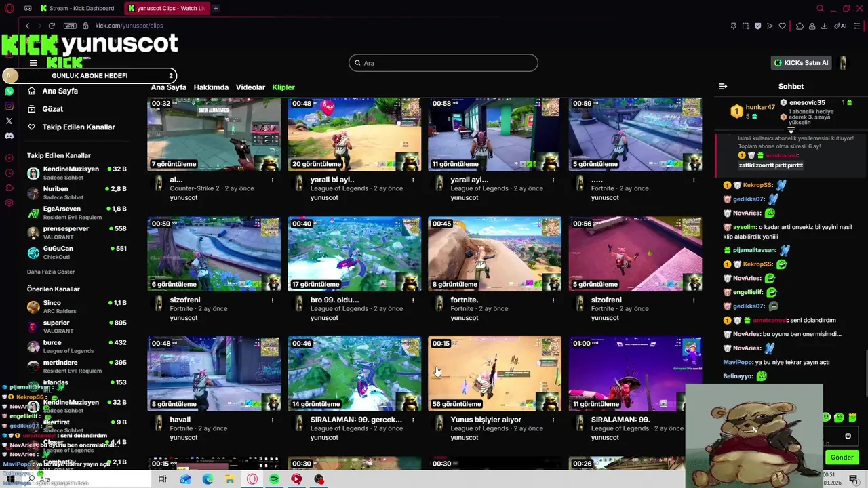Open the browser downloads icon

click(824, 26)
